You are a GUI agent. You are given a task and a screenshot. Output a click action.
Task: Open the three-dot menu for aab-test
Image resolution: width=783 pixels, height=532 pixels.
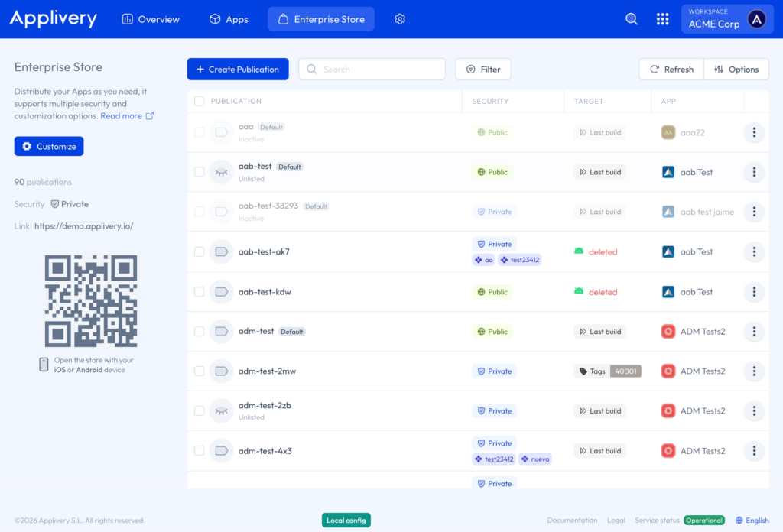coord(754,172)
